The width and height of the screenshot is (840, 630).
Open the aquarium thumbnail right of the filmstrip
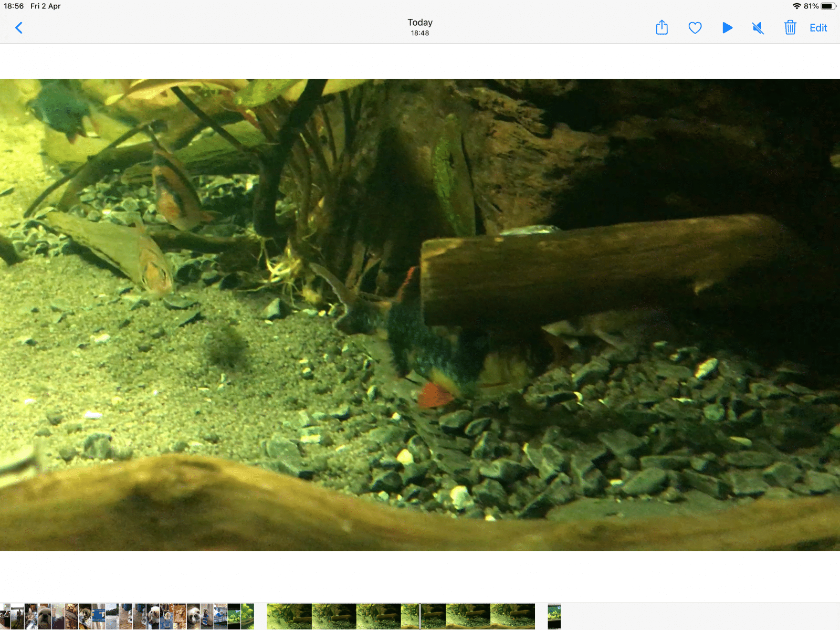(554, 616)
